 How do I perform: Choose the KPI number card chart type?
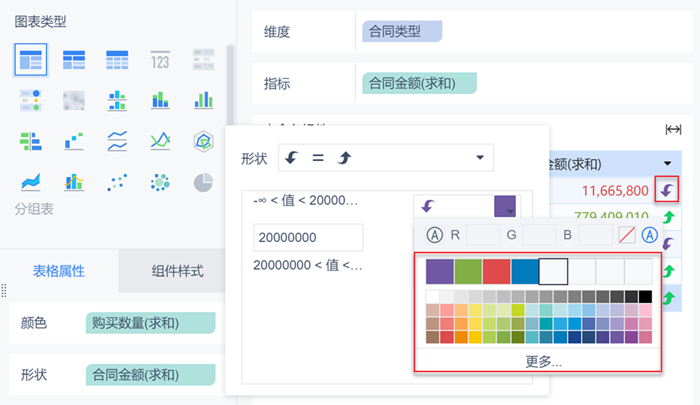click(160, 60)
